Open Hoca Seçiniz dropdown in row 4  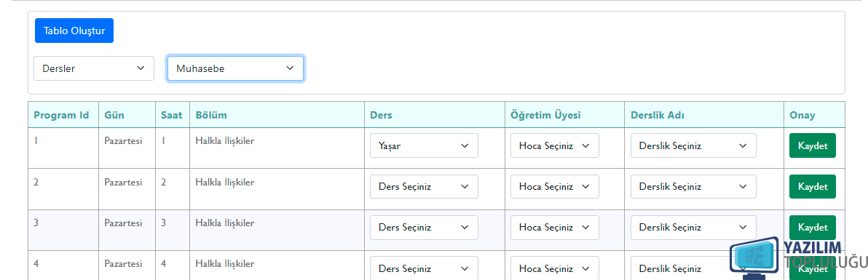pyautogui.click(x=555, y=268)
